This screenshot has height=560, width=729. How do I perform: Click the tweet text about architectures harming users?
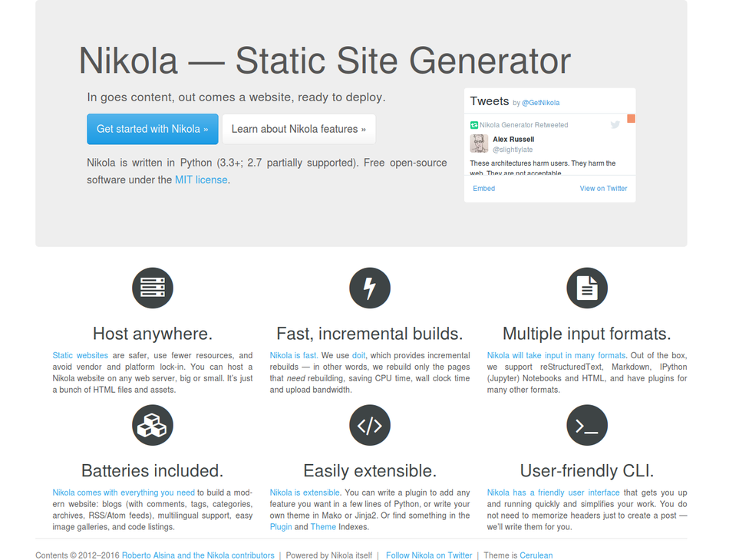pos(543,168)
